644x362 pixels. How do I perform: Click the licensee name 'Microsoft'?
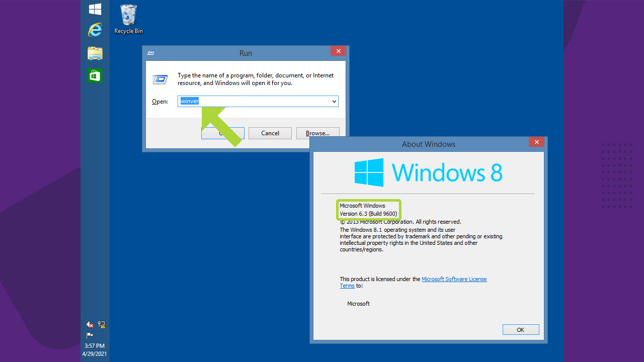tap(358, 304)
